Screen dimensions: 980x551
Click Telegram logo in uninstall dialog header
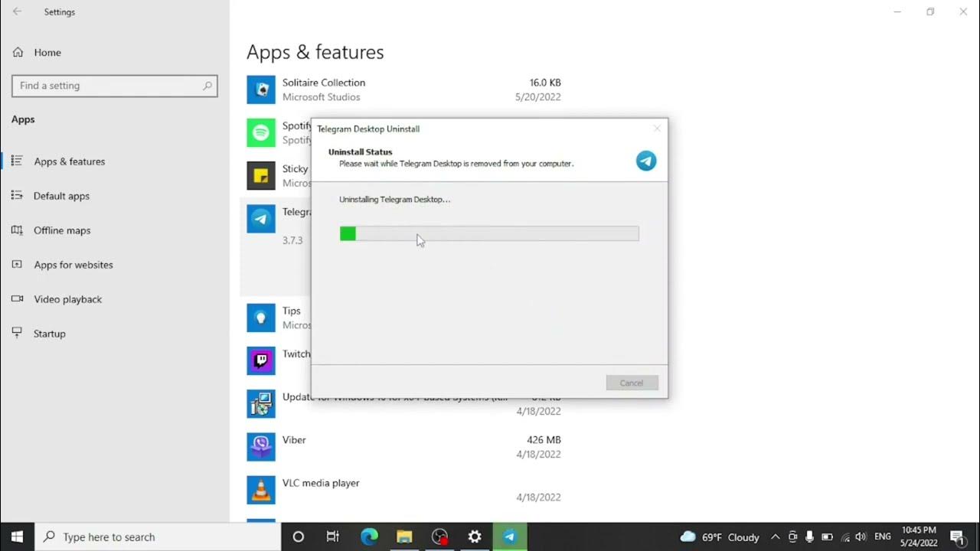(x=646, y=161)
